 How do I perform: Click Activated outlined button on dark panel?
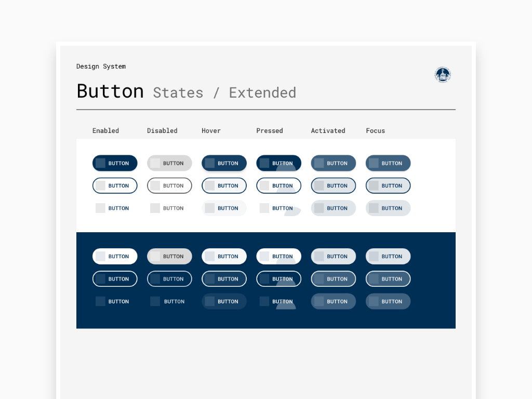click(334, 279)
